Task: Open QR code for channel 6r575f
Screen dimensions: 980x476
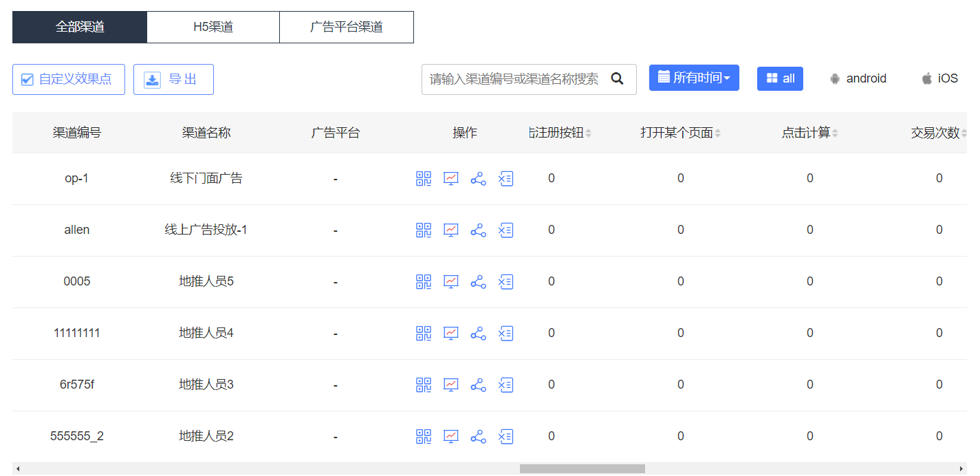Action: pos(424,385)
